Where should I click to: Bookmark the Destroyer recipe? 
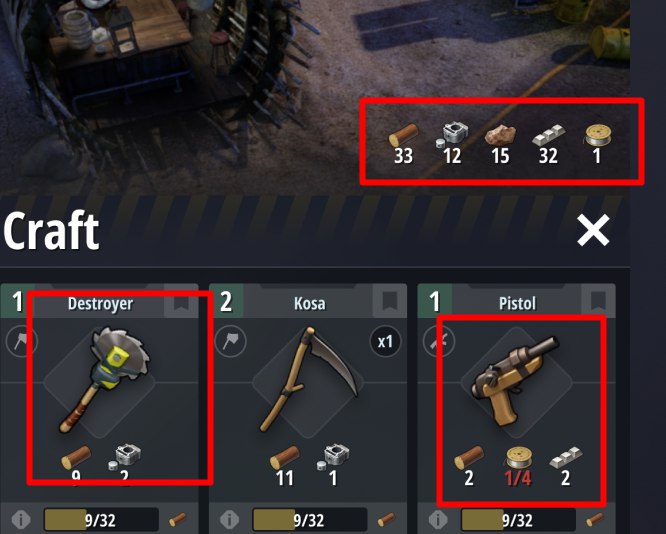(181, 301)
